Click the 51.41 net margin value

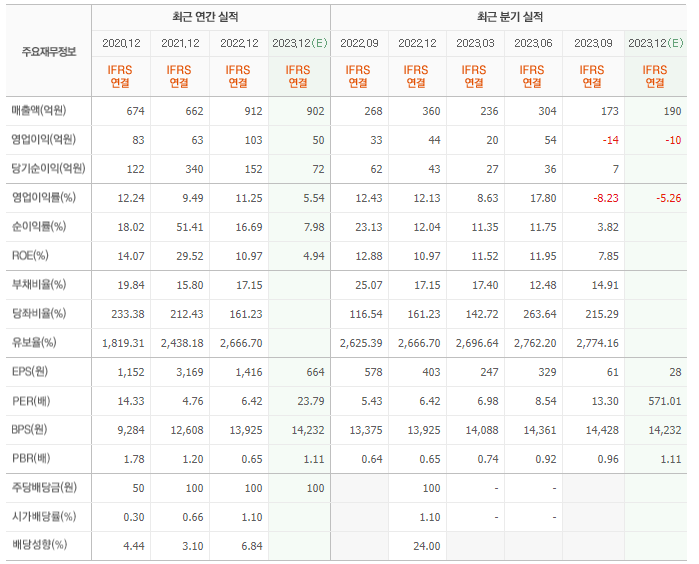(190, 227)
